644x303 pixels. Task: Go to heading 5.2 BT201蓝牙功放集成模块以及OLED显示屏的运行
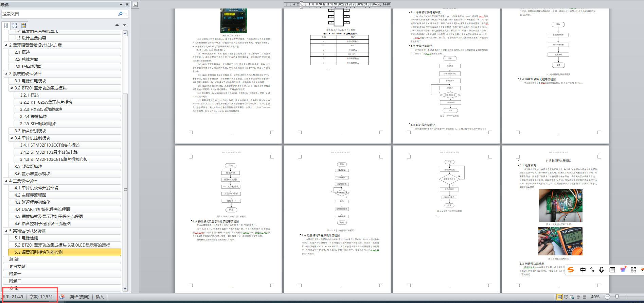click(x=65, y=245)
